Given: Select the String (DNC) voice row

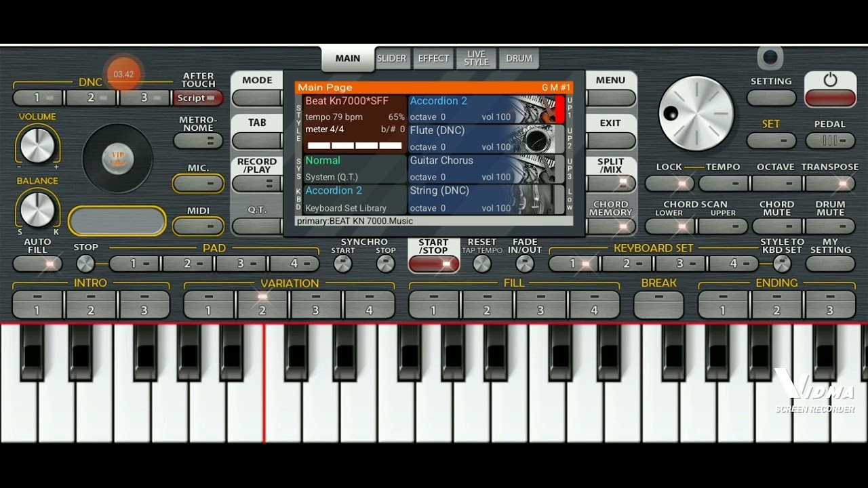Looking at the screenshot, I should click(486, 199).
